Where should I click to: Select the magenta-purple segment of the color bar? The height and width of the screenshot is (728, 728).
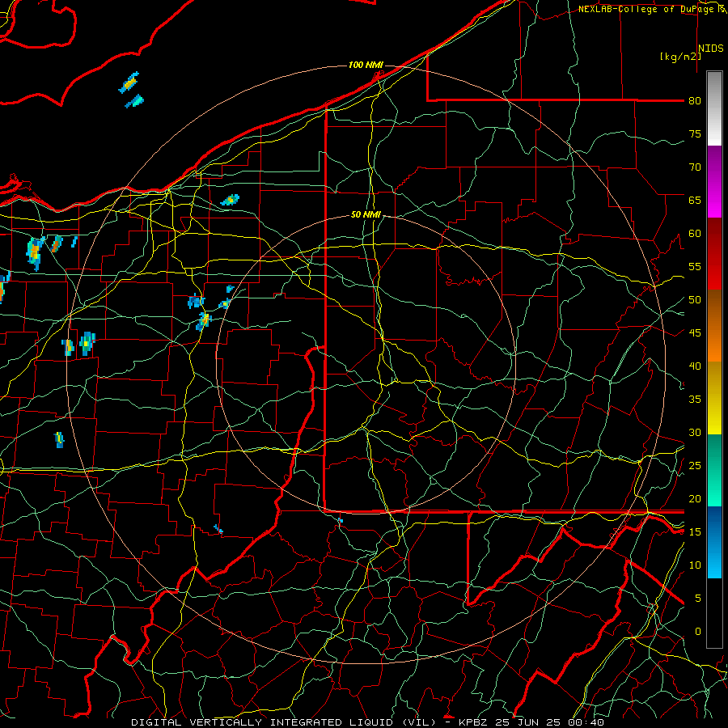tap(714, 182)
